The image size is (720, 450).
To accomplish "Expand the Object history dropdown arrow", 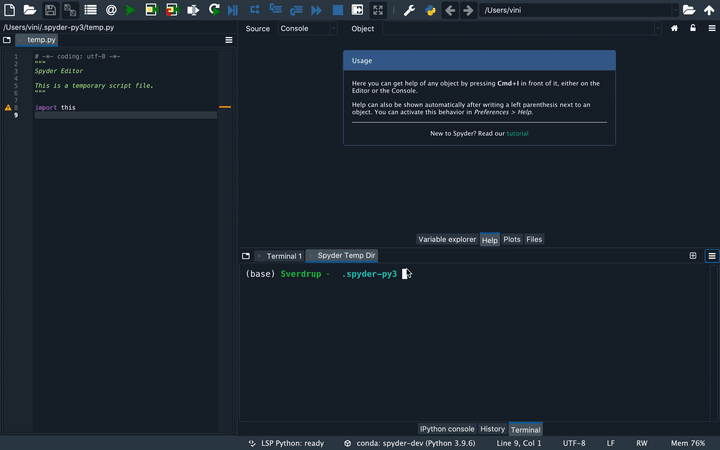I will click(658, 28).
